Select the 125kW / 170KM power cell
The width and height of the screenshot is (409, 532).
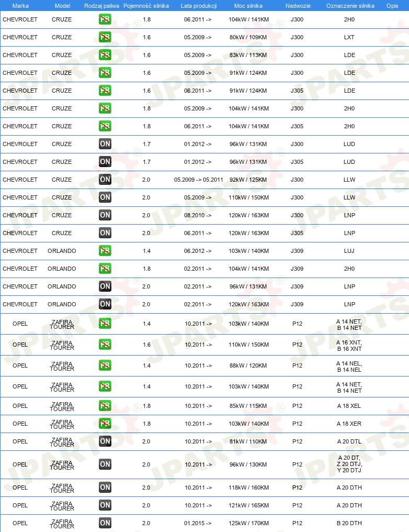[249, 523]
